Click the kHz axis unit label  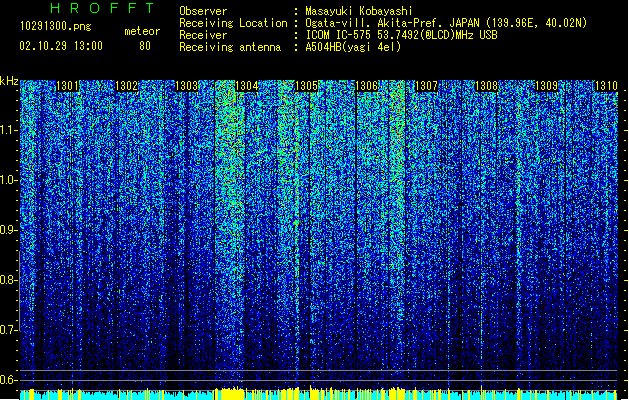[9, 81]
